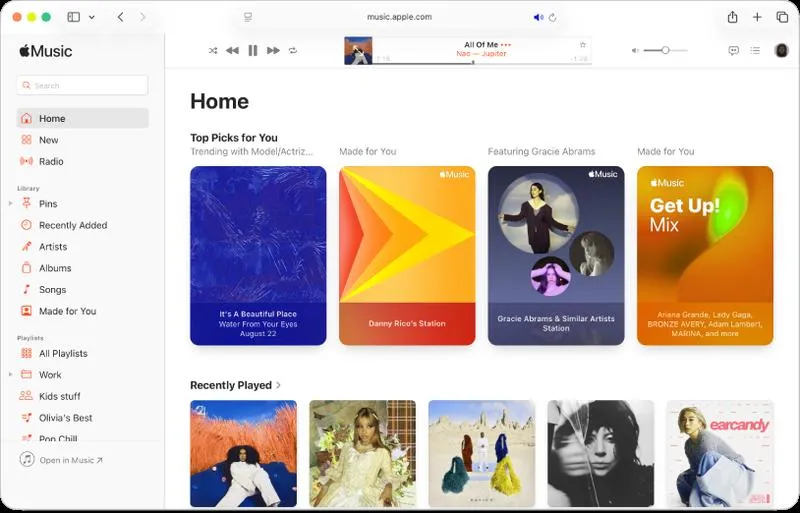
Task: Show the Safari tab overview
Action: 782,17
